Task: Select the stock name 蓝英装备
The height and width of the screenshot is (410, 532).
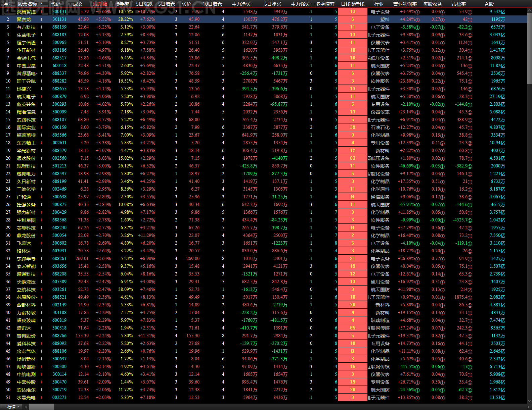Action: click(x=26, y=104)
